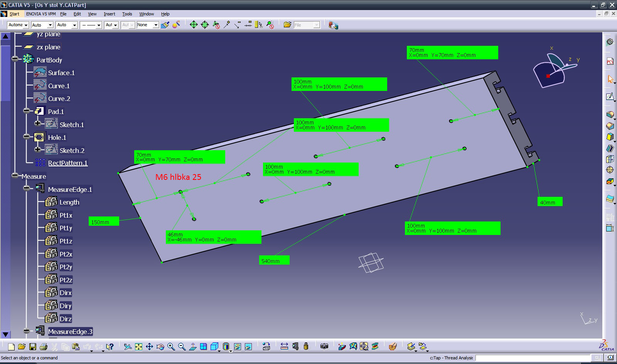Click the Painter brush icon in top toolbar

(x=165, y=25)
